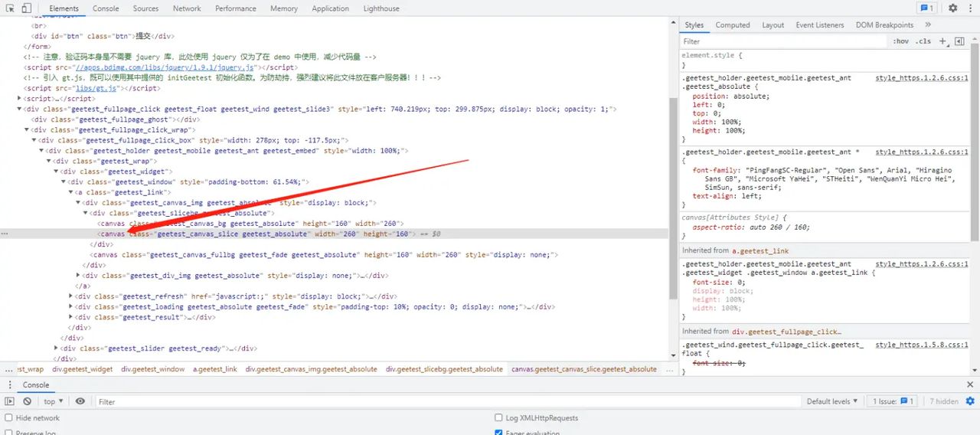Show more Styles pane tabs via chevrons
Viewport: 980px width, 435px height.
click(928, 25)
